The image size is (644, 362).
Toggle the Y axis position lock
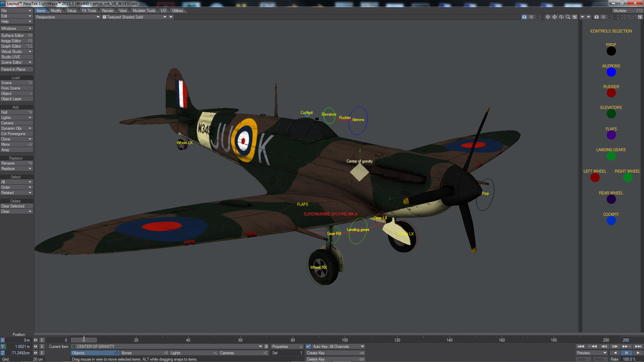coord(2,346)
